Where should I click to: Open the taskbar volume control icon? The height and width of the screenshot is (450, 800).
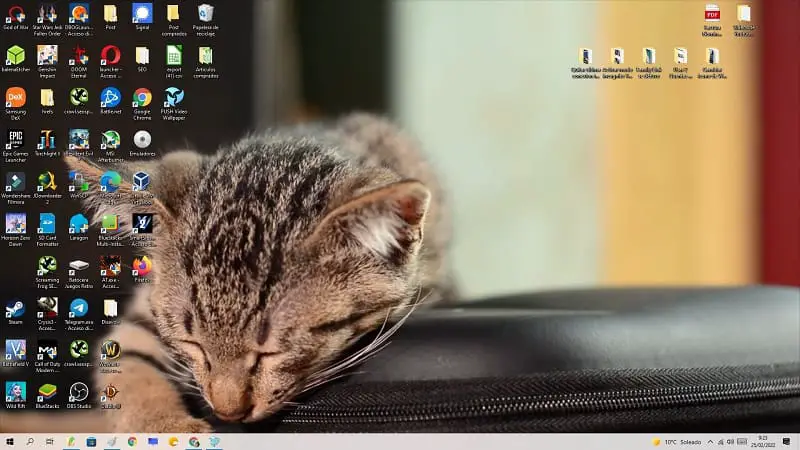click(x=730, y=442)
